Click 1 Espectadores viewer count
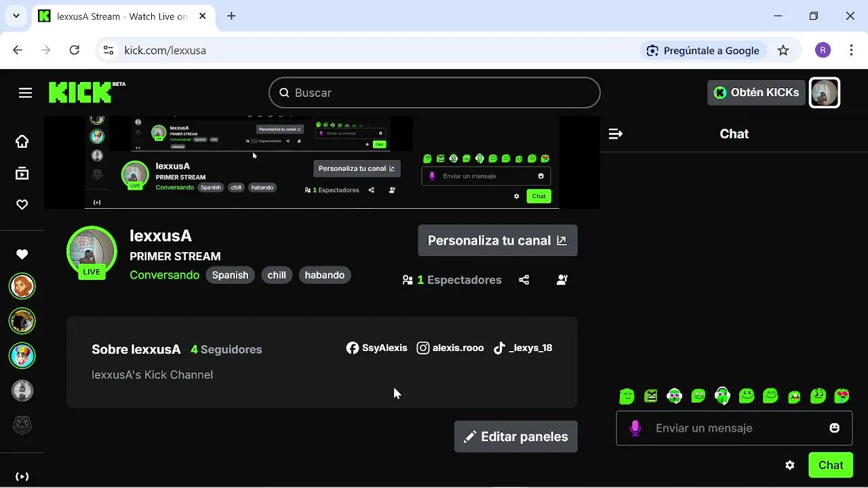This screenshot has width=868, height=488. (x=452, y=280)
